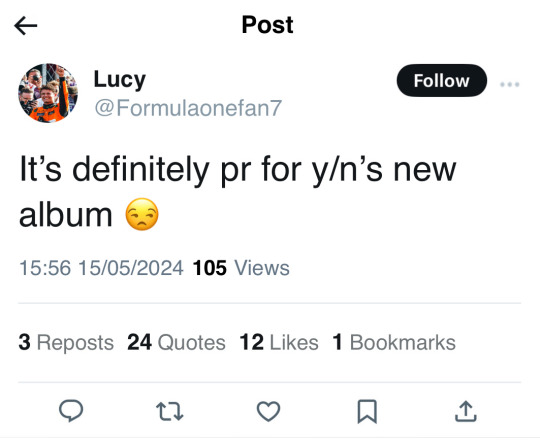Screen dimensions: 540x442
Task: Go back using the left arrow
Action: (26, 25)
